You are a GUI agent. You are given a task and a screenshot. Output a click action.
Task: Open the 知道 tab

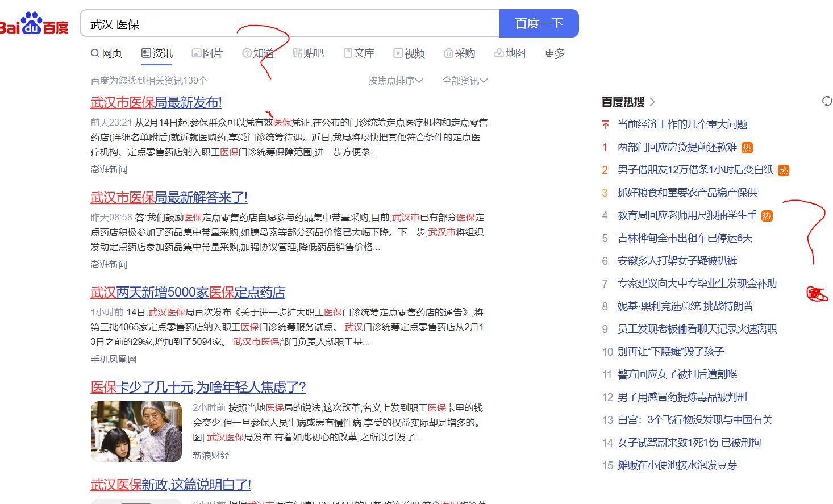tap(257, 53)
